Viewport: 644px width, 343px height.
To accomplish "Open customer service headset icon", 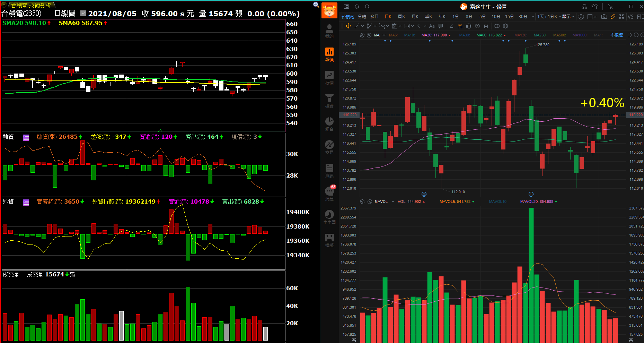I will (584, 7).
